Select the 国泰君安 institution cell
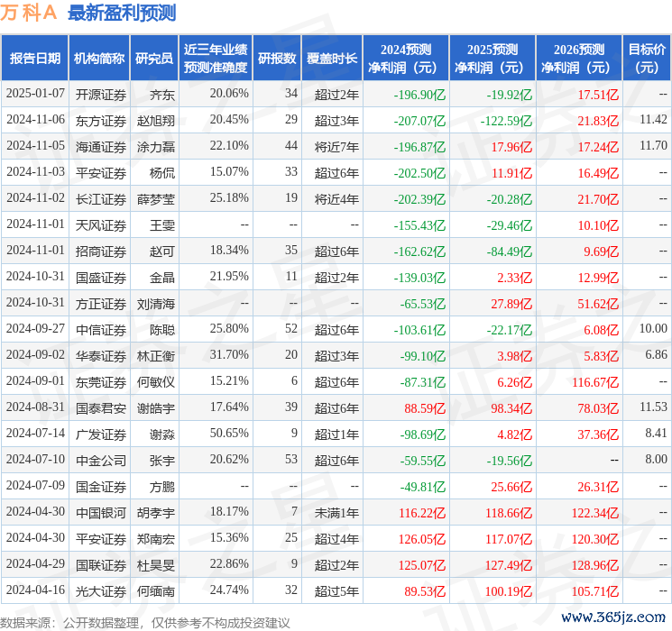This screenshot has height=631, width=672. point(101,408)
